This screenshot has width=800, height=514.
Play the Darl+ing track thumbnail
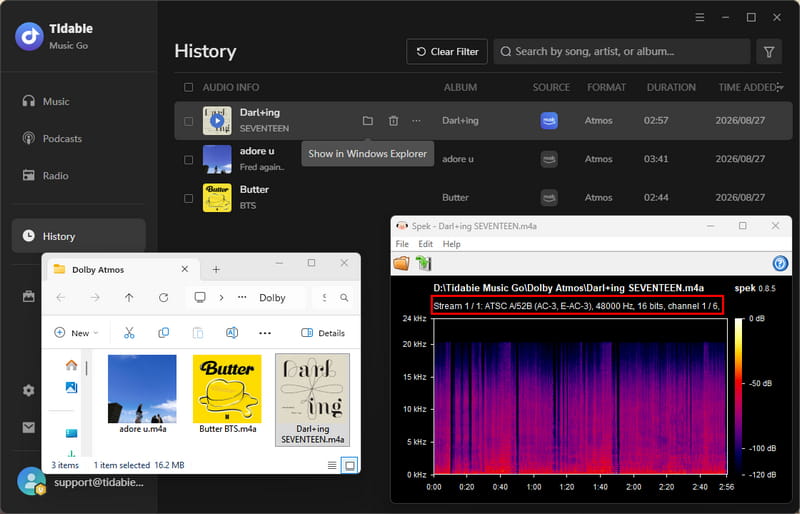(217, 121)
